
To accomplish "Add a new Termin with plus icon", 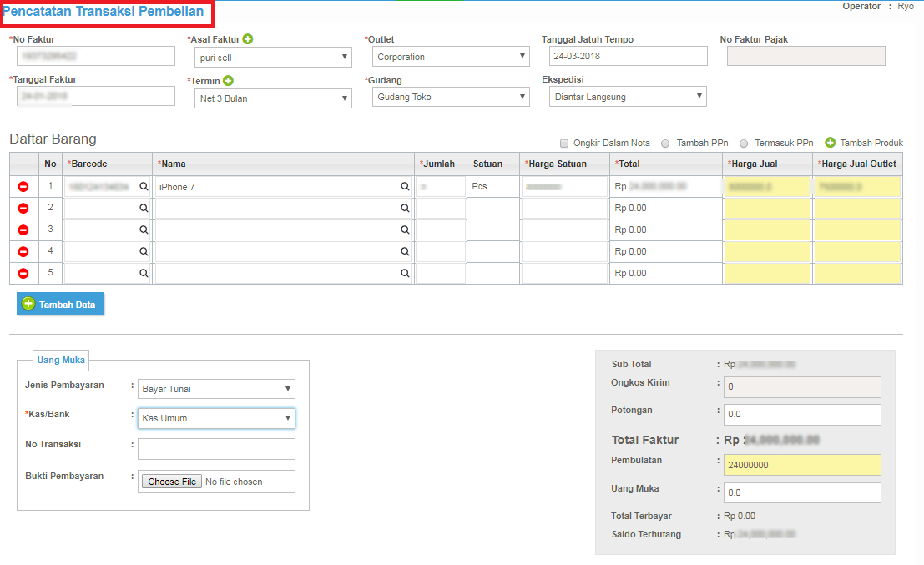I will coord(228,81).
